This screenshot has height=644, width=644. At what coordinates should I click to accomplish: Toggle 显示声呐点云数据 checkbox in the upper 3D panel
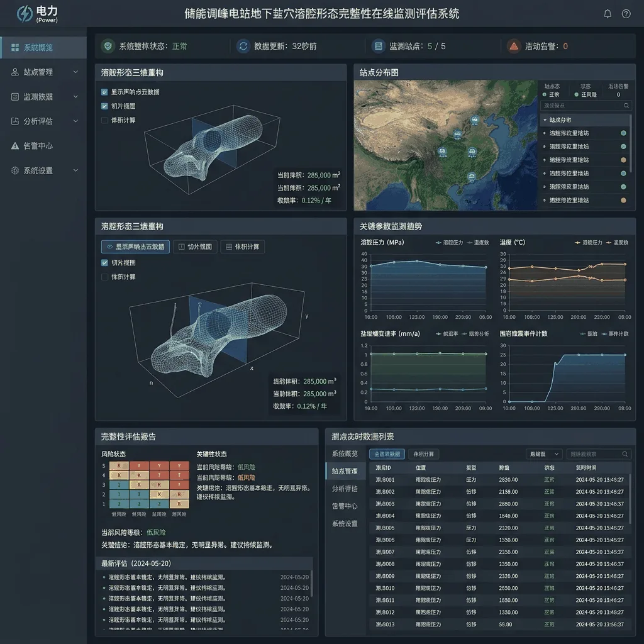104,92
